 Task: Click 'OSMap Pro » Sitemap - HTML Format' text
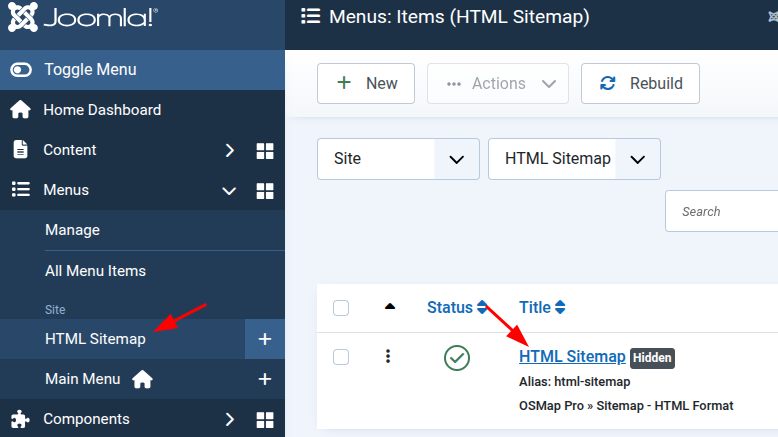(x=626, y=406)
